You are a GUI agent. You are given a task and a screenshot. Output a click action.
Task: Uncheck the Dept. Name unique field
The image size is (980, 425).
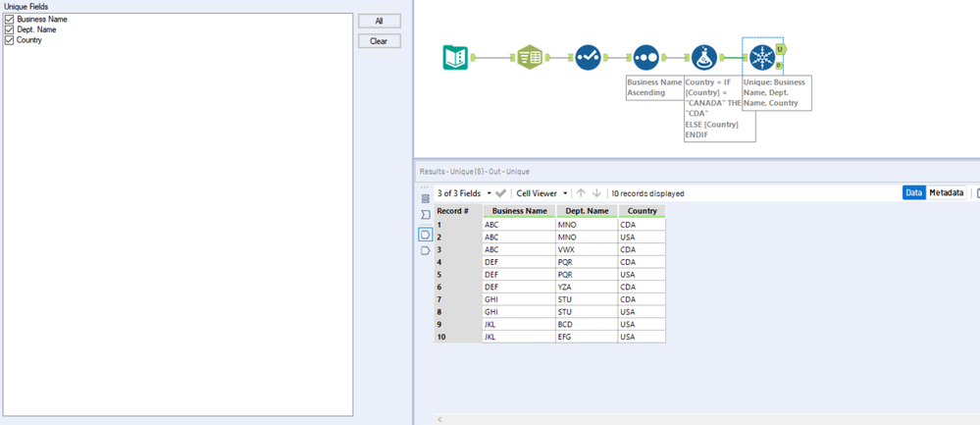click(x=10, y=29)
